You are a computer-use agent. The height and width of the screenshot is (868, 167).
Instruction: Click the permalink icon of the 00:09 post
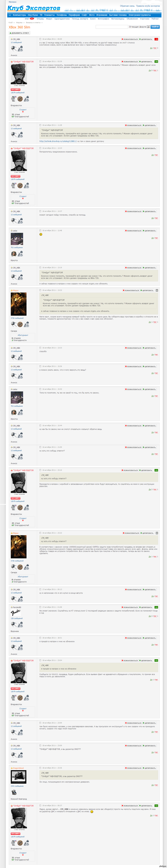click(x=40, y=39)
